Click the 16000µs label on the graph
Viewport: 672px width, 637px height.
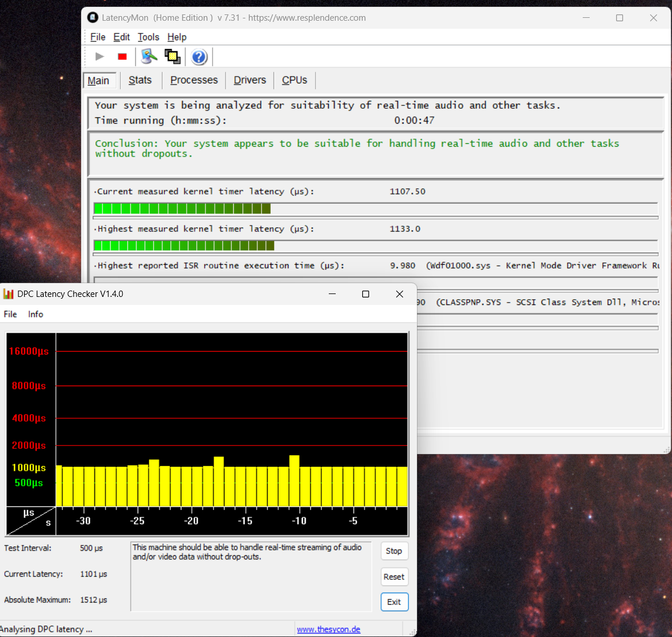click(29, 351)
